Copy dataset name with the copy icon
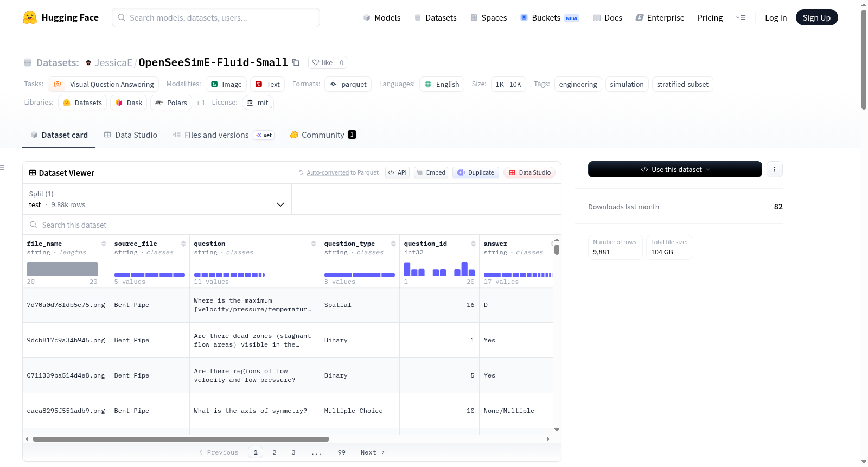868x467 pixels. click(296, 62)
